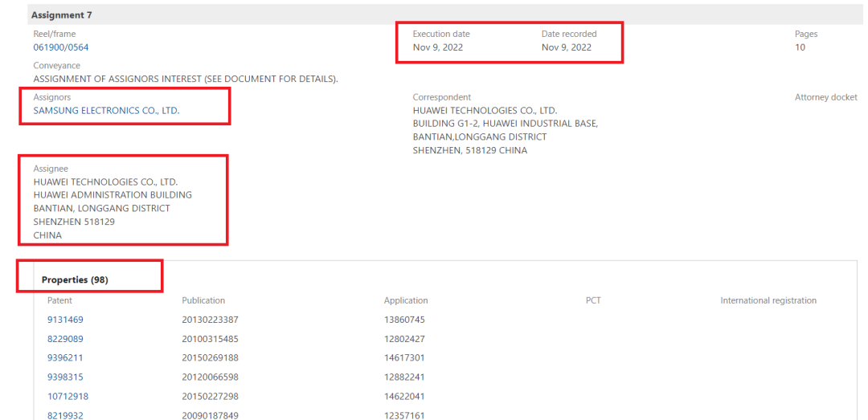This screenshot has height=420, width=868.
Task: Select application number 14617301
Action: tap(404, 358)
